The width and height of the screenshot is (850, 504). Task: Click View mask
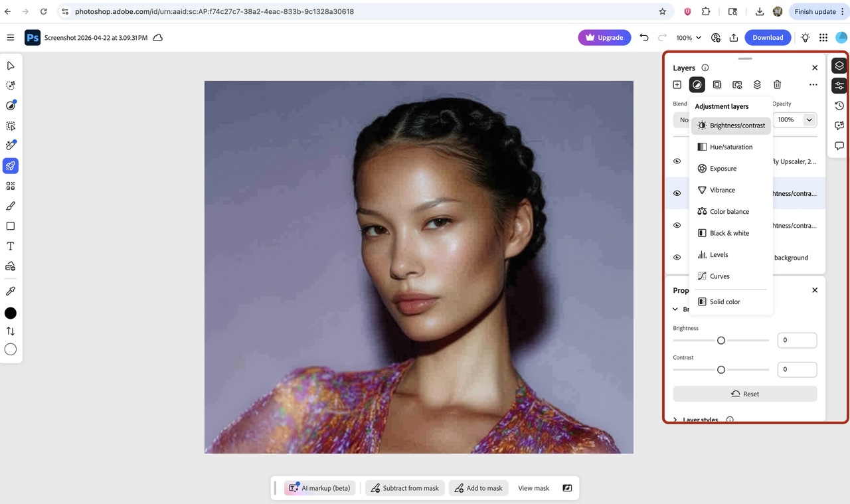coord(533,488)
